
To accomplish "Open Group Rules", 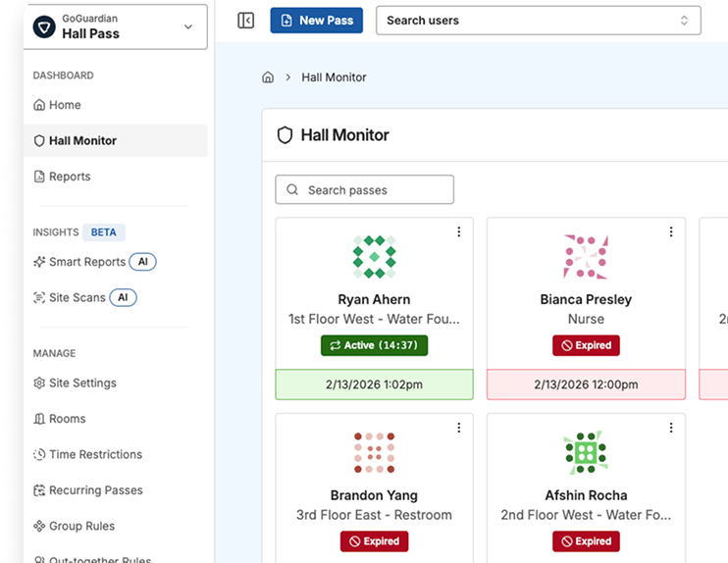I will tap(115, 526).
